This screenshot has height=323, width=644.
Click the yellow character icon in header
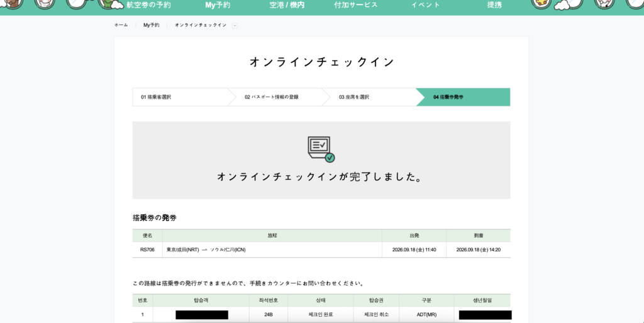541,4
